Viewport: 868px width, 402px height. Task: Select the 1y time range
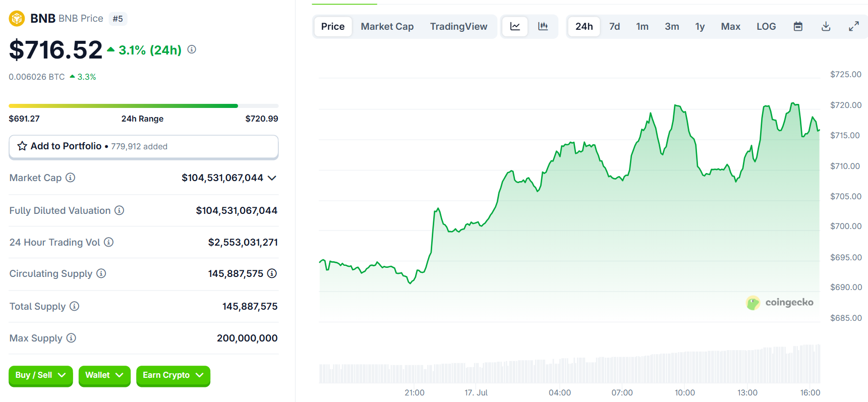(700, 26)
